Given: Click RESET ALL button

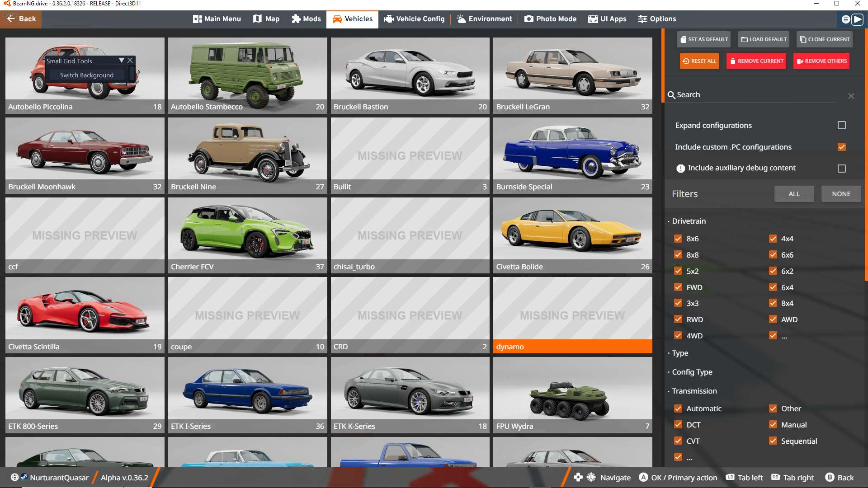Looking at the screenshot, I should tap(699, 61).
